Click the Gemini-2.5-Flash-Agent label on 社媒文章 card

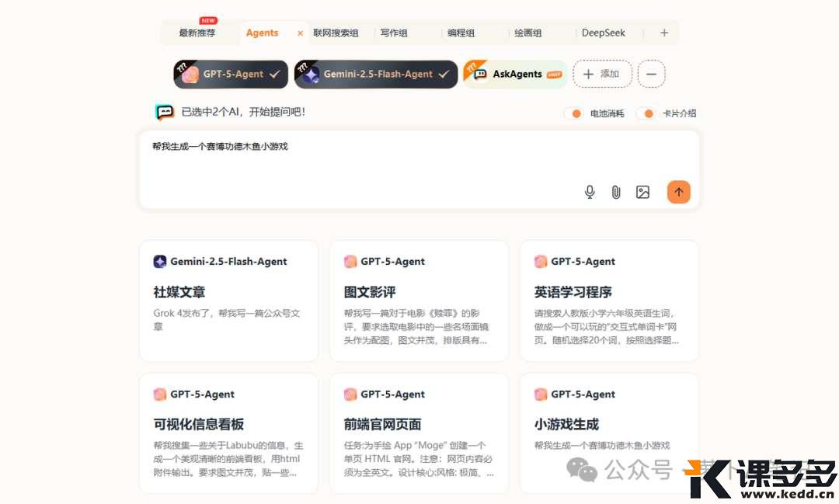click(228, 261)
